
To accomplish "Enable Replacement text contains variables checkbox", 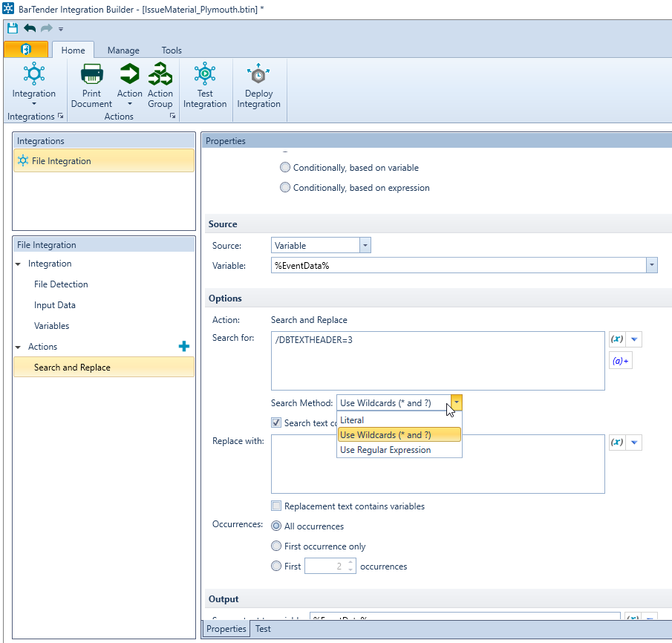I will point(276,506).
